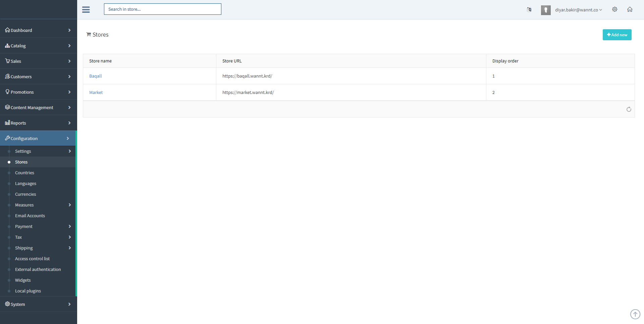Screen dimensions: 644x324
Task: Click the Add new store button
Action: coord(617,35)
